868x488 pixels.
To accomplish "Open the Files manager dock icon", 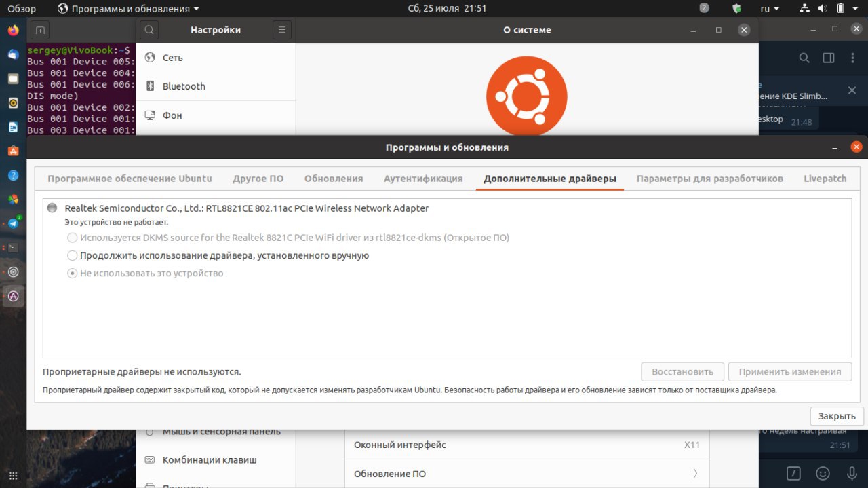I will coord(13,79).
